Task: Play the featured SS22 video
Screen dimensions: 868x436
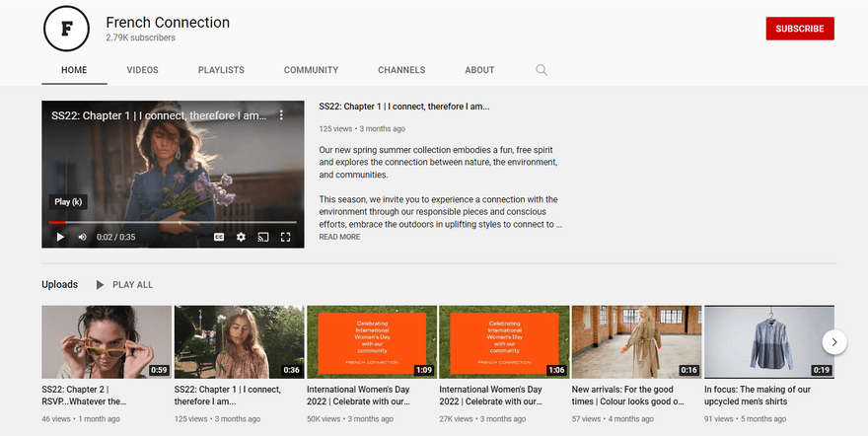Action: (x=60, y=237)
